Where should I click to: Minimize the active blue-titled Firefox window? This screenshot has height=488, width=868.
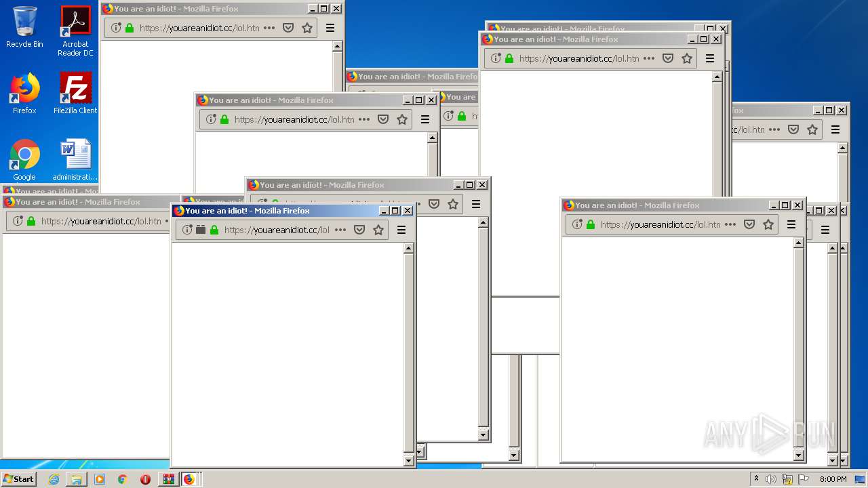point(384,211)
